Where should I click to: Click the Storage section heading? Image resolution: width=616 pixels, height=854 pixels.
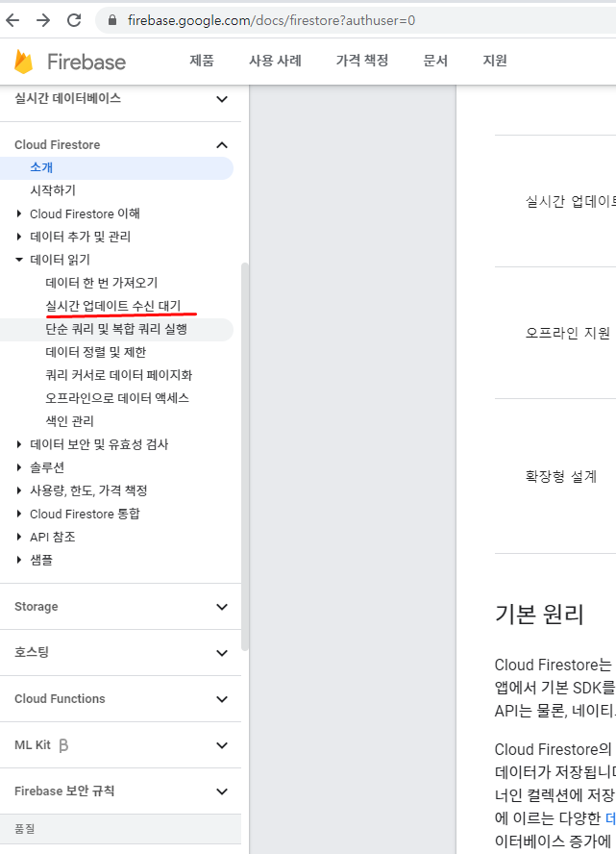tap(36, 607)
